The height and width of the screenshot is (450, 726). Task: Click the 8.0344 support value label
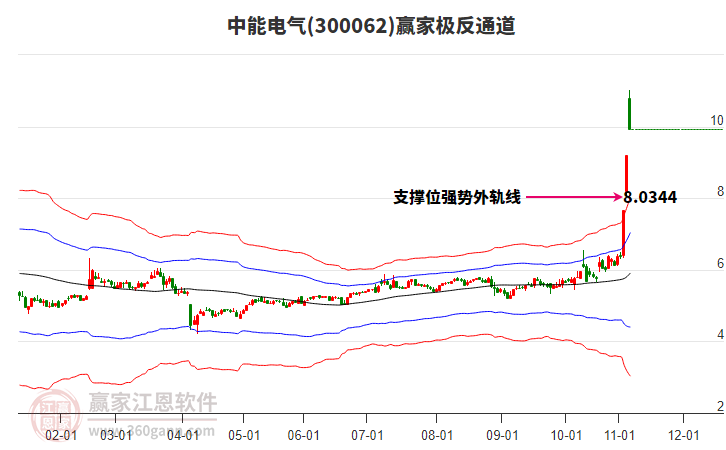[650, 198]
